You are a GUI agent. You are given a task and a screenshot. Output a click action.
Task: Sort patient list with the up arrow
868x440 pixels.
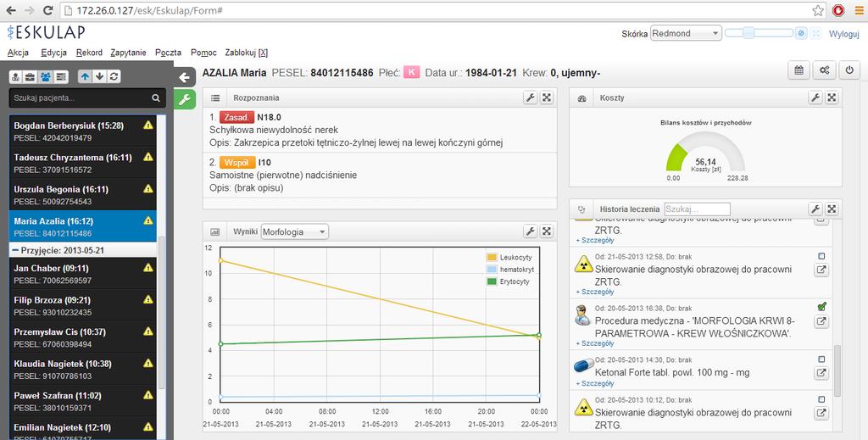point(85,76)
